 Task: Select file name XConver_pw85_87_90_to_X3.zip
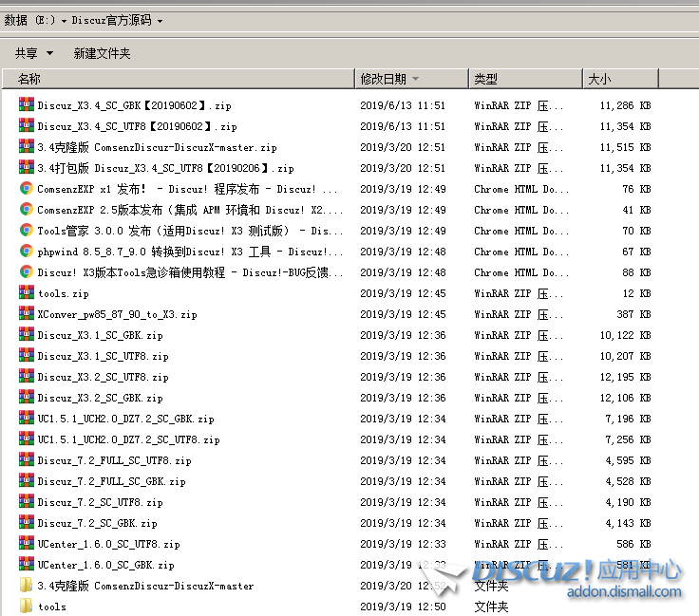pyautogui.click(x=117, y=314)
